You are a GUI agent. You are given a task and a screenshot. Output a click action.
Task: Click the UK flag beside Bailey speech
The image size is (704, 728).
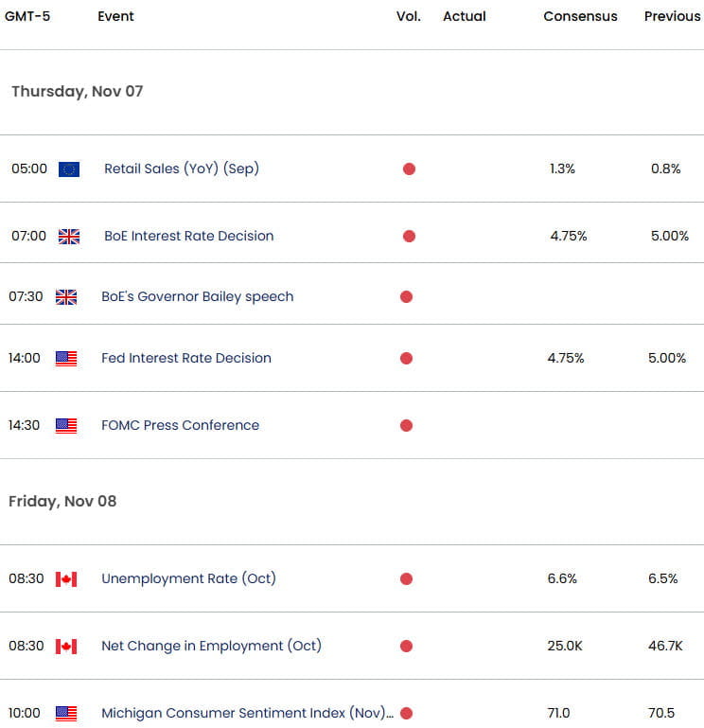click(x=66, y=297)
